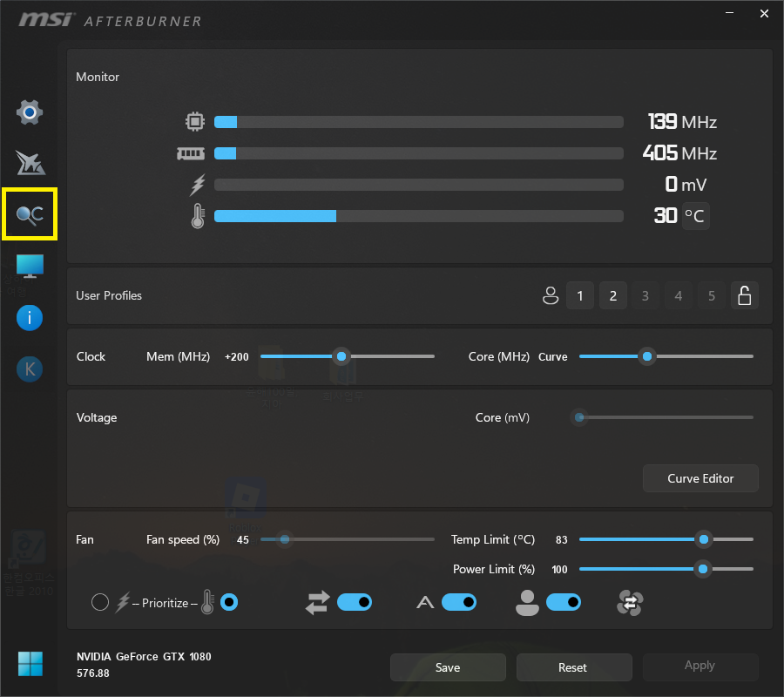Click the driver version 576.88 text

pos(93,673)
